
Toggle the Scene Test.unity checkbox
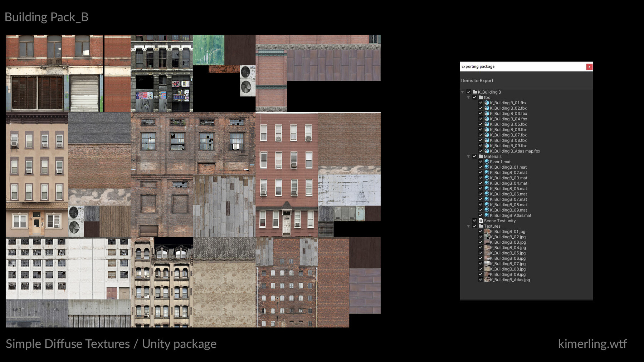pyautogui.click(x=475, y=221)
